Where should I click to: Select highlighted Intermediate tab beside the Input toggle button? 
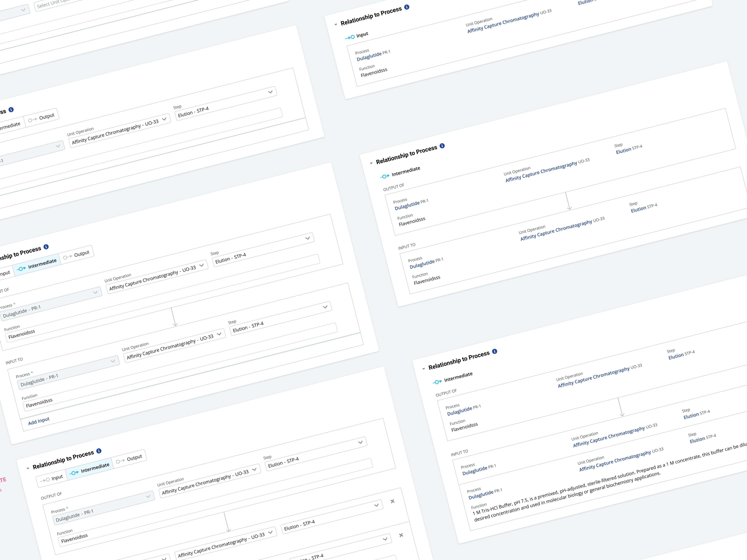pos(90,469)
